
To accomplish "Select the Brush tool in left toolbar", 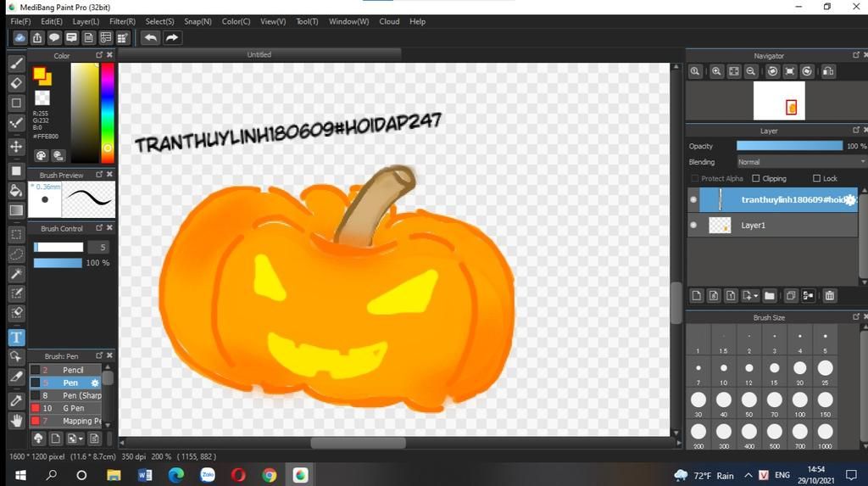I will tap(17, 63).
